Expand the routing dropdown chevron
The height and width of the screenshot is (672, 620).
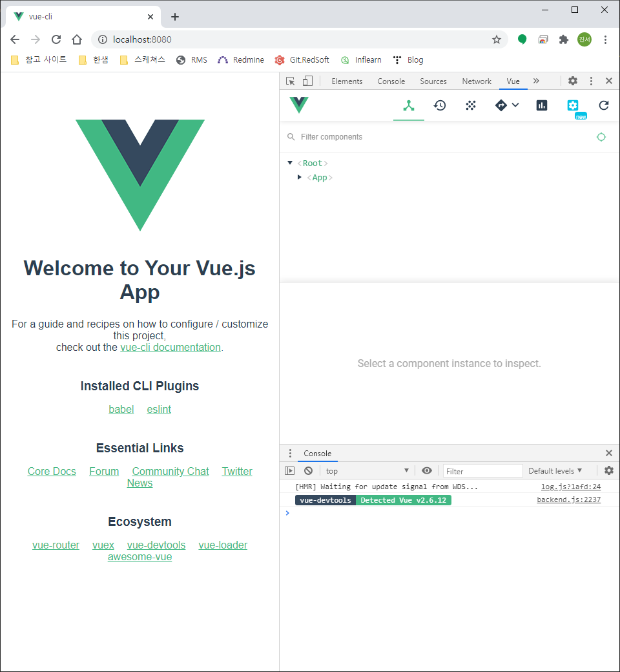coord(515,105)
